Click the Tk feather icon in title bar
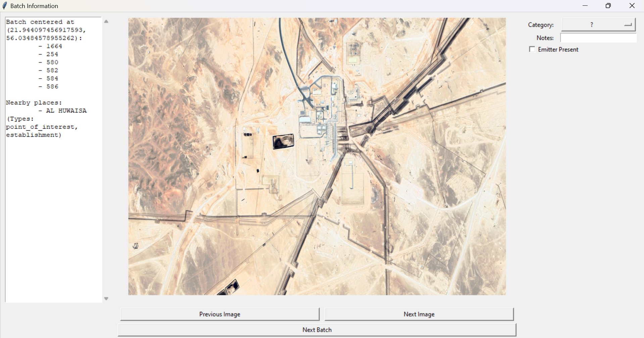The width and height of the screenshot is (644, 338). (x=5, y=6)
